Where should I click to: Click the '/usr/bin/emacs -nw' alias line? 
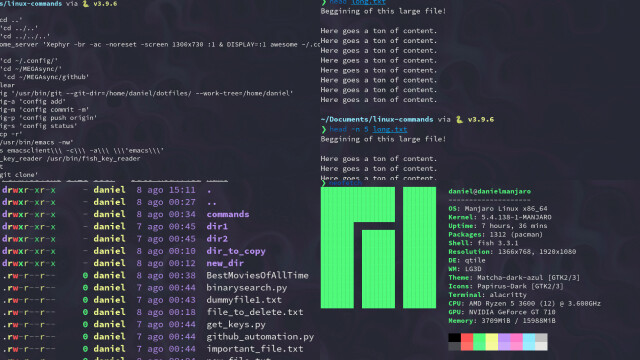36,142
